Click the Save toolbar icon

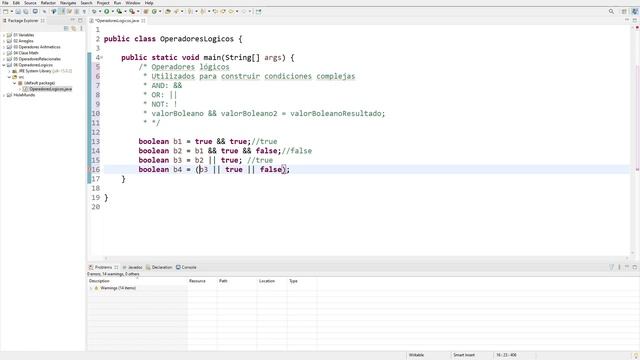(x=18, y=11)
